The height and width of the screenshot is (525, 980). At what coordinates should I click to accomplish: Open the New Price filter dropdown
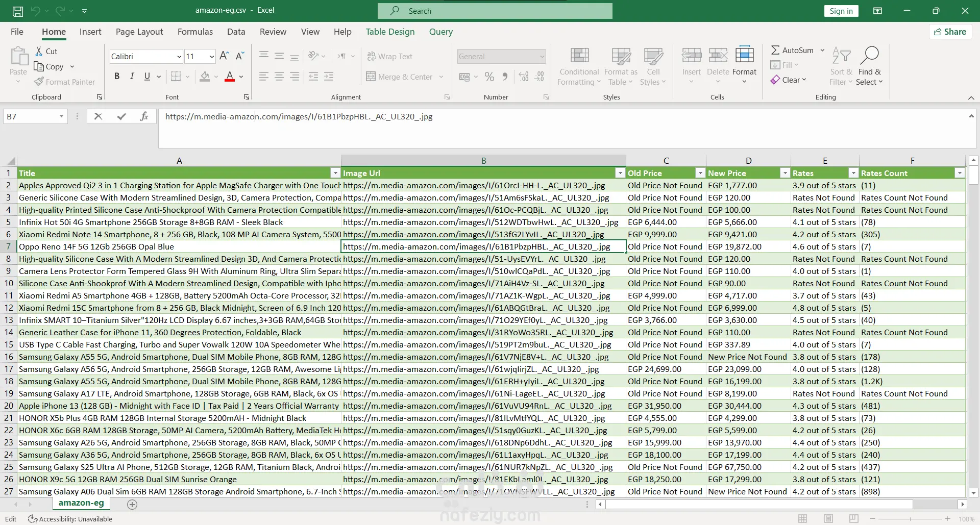tap(785, 173)
